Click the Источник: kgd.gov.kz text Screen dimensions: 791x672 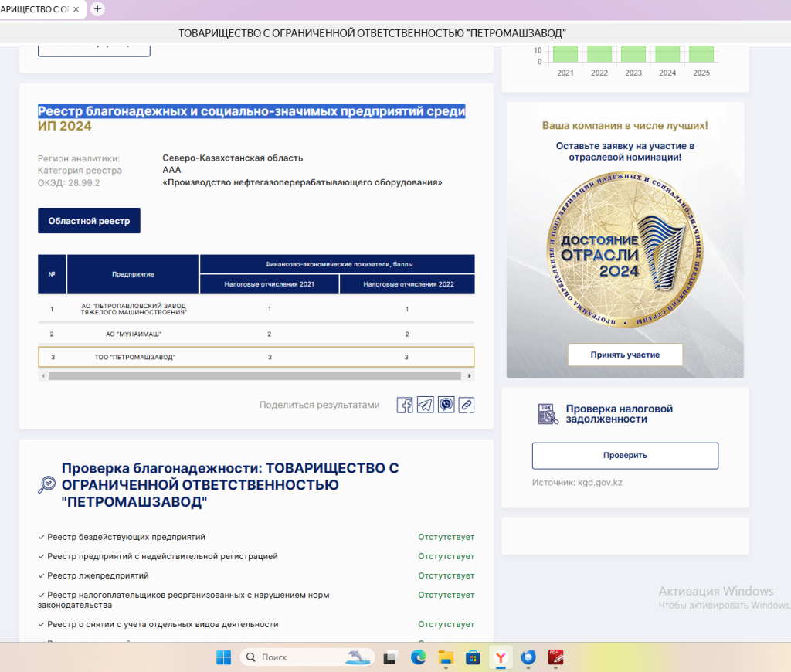coord(577,482)
